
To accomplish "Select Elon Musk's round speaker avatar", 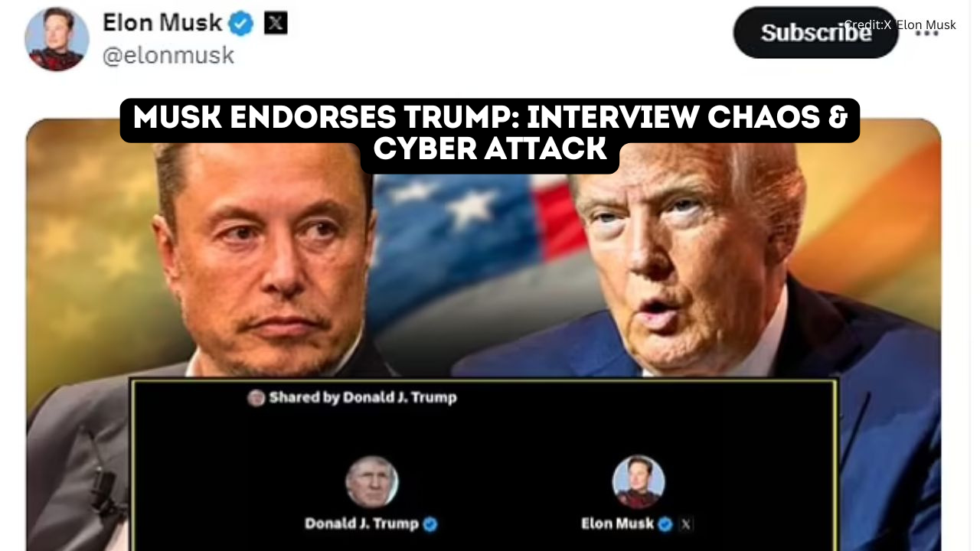I will 638,482.
